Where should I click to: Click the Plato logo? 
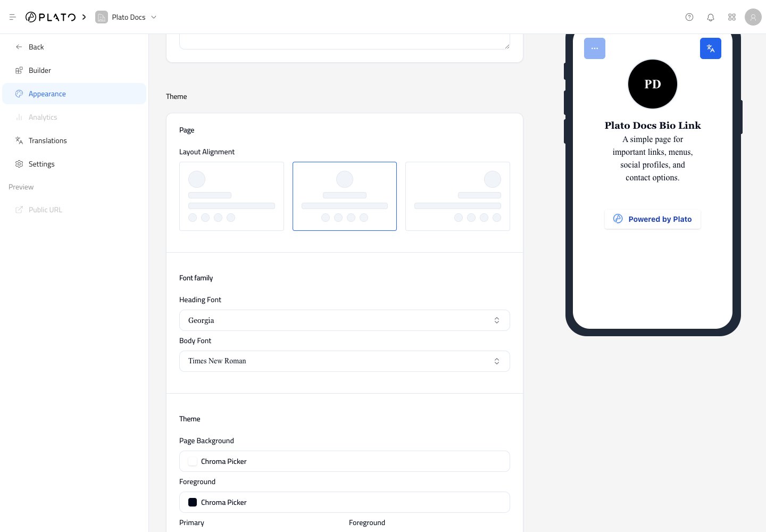51,17
